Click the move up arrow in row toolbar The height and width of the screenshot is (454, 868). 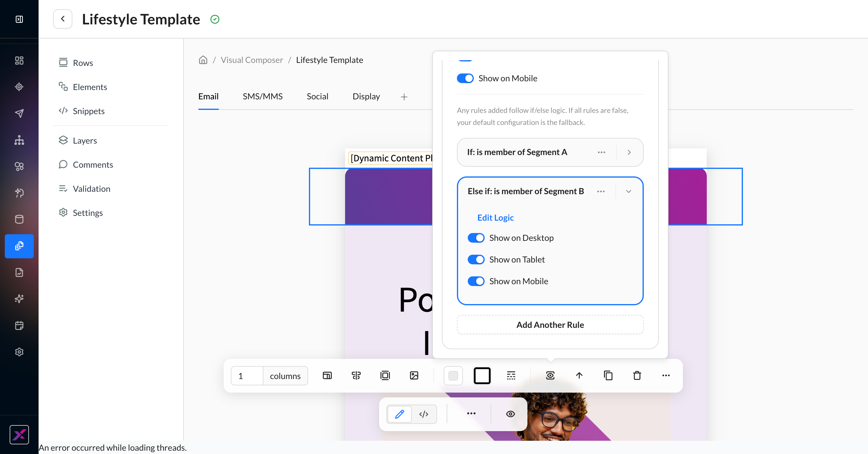579,376
